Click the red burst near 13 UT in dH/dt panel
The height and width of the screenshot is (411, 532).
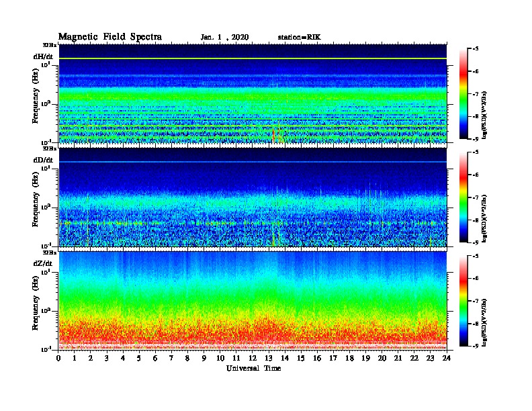click(273, 136)
